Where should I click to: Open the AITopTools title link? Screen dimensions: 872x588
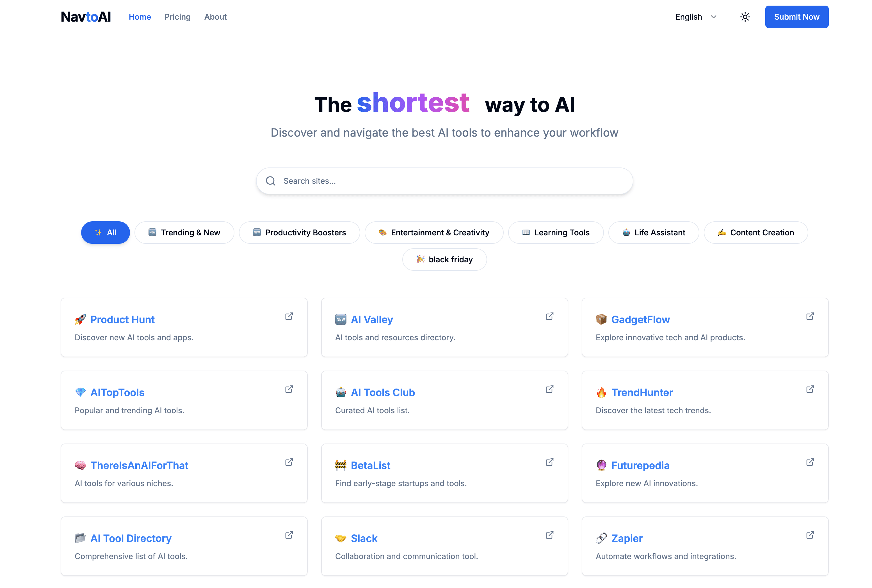(x=117, y=392)
